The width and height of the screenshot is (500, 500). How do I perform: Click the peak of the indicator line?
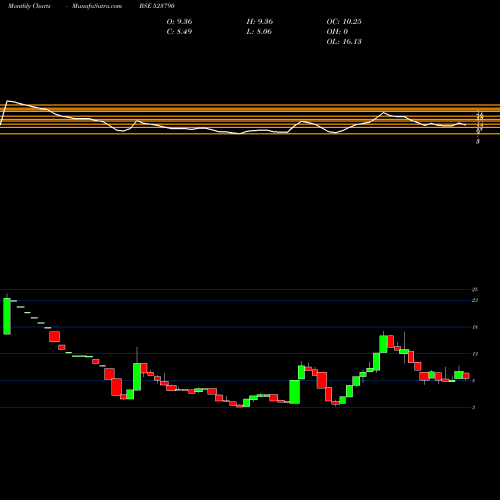point(8,101)
